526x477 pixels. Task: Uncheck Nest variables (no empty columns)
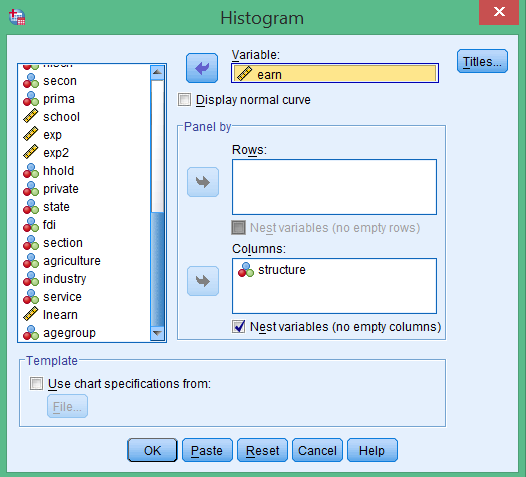click(239, 326)
